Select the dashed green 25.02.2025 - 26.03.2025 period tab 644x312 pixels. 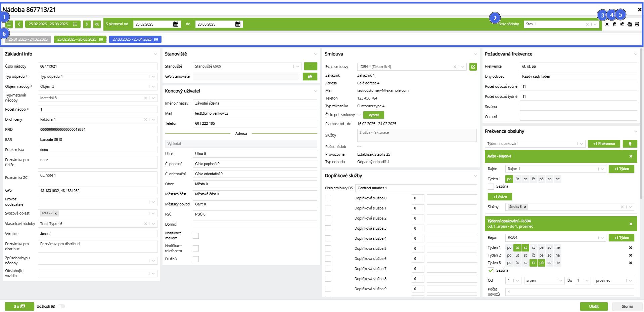tap(80, 40)
